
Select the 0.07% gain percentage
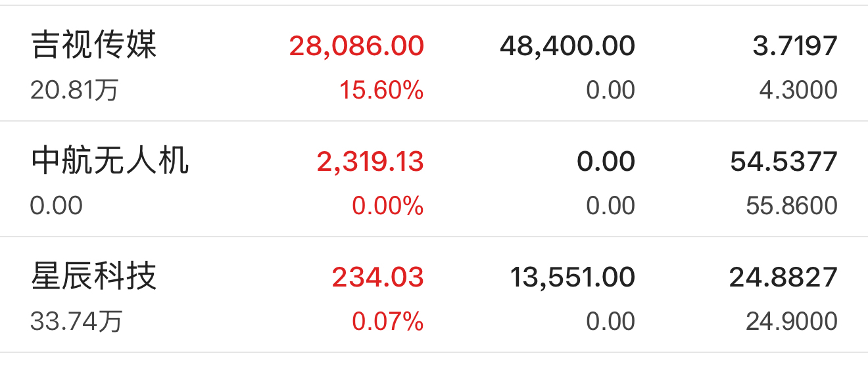point(387,321)
